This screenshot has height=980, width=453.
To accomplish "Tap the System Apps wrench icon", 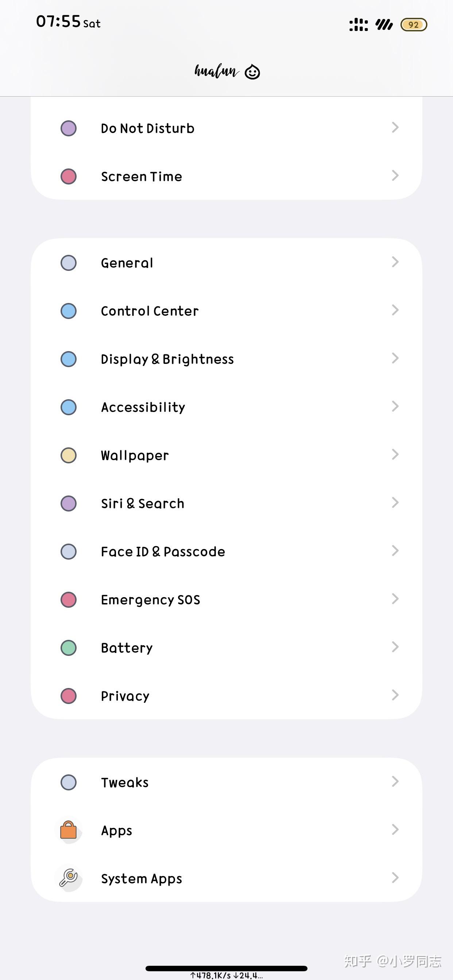I will (x=69, y=878).
